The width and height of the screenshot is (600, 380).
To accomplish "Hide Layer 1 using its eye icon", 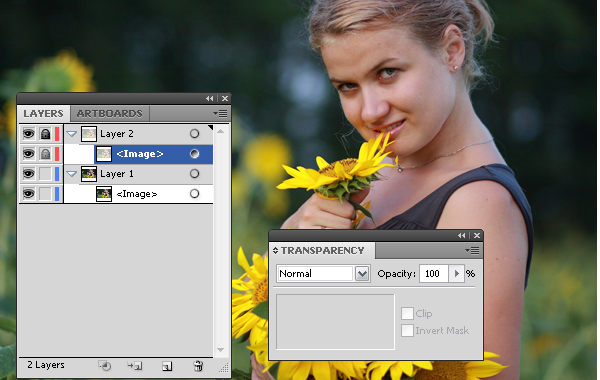I will [28, 174].
